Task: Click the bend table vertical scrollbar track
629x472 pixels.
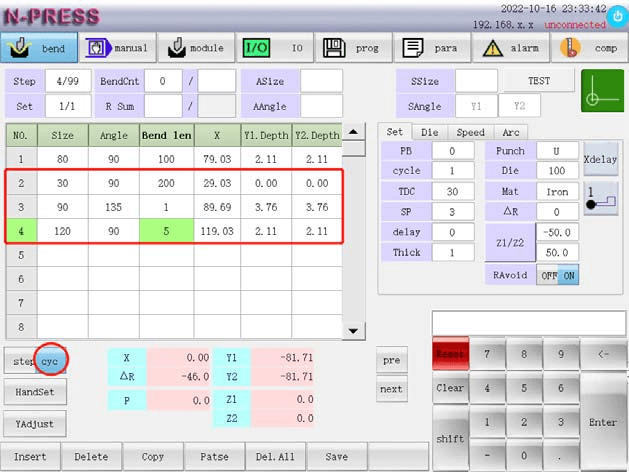Action: (x=351, y=240)
